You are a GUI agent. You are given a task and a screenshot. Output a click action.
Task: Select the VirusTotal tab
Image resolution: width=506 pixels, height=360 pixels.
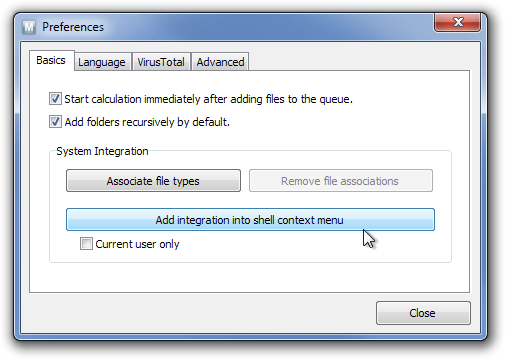[x=161, y=62]
